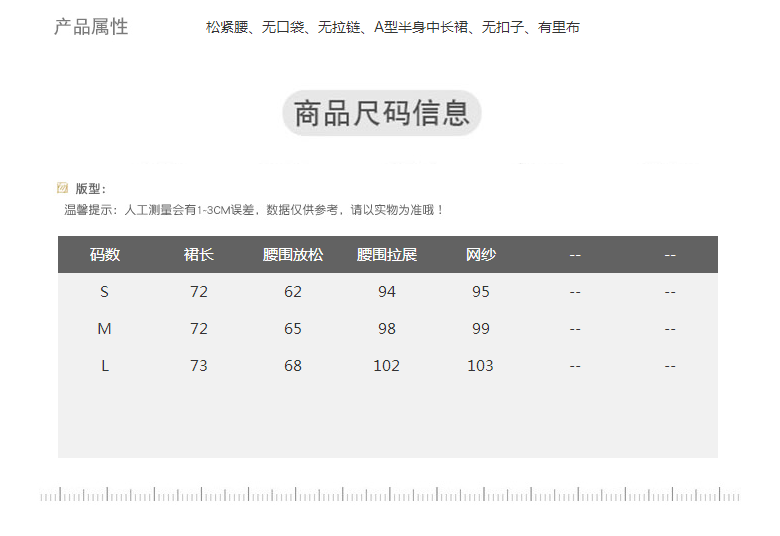Click the 码数 column header
The width and height of the screenshot is (780, 536).
[x=104, y=255]
